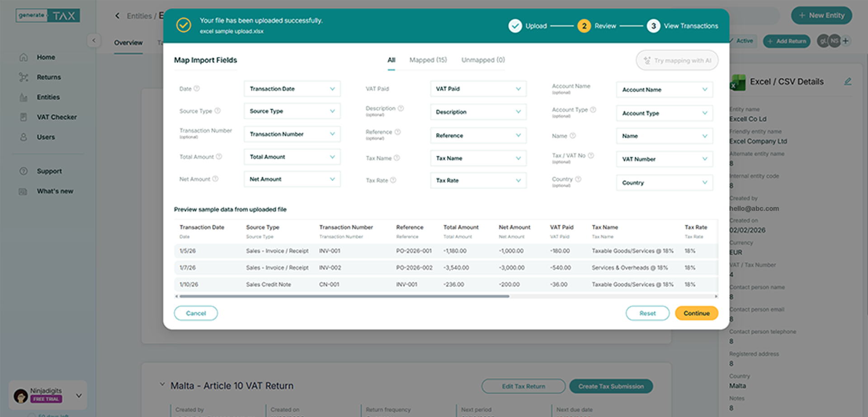This screenshot has height=417, width=868.
Task: Open the Reference mapping dropdown
Action: [x=478, y=135]
